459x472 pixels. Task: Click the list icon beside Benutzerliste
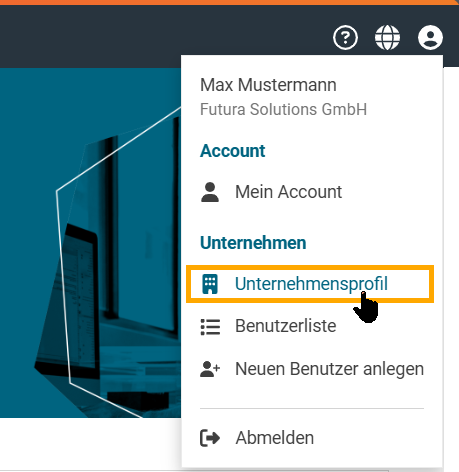coord(210,326)
